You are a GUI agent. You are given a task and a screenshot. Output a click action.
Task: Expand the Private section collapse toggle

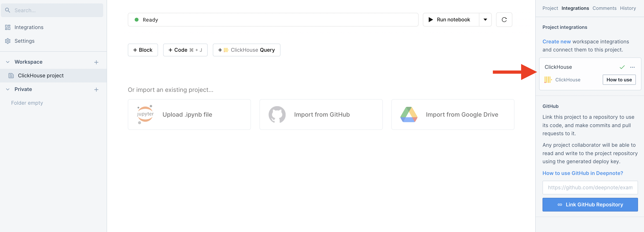(x=7, y=88)
